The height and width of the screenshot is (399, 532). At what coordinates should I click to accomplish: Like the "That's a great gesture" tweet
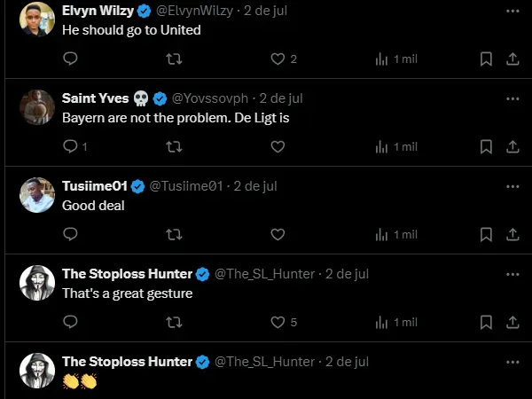[278, 322]
